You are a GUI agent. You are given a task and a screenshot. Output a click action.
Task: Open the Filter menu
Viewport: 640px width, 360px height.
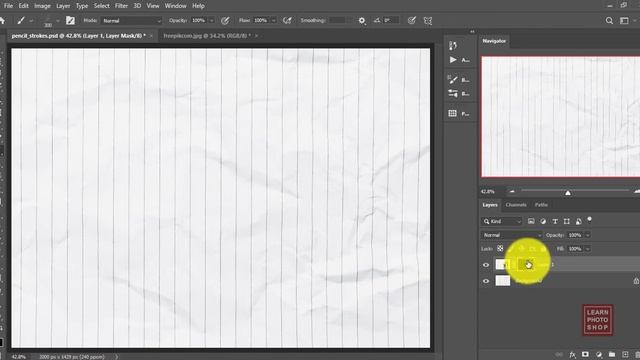[121, 6]
